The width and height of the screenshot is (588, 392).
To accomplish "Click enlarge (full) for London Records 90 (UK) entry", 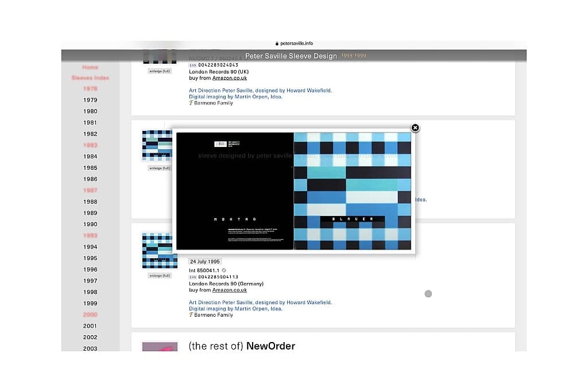I will pos(160,71).
